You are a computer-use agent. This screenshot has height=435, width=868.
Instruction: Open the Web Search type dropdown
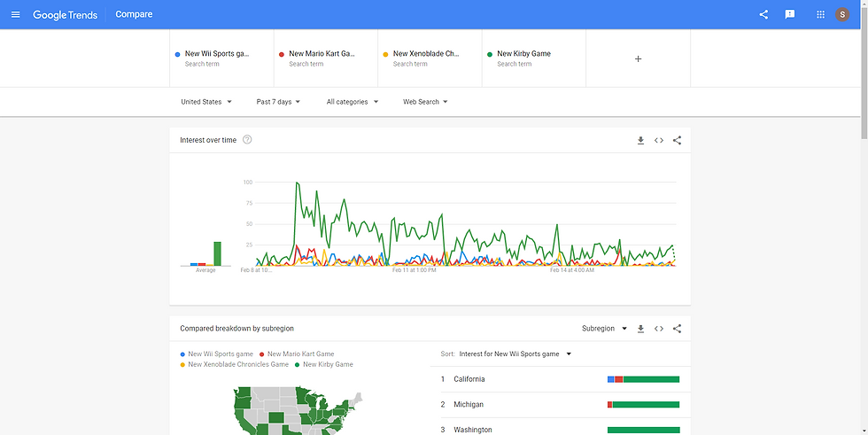(x=425, y=102)
